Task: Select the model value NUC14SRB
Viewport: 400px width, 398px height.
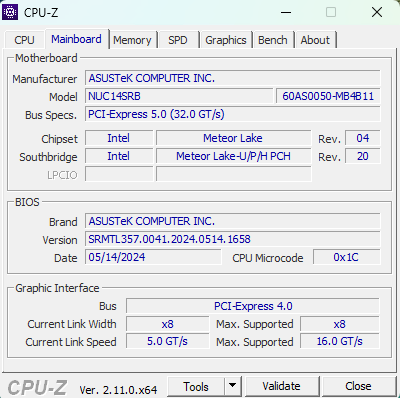Action: (179, 96)
